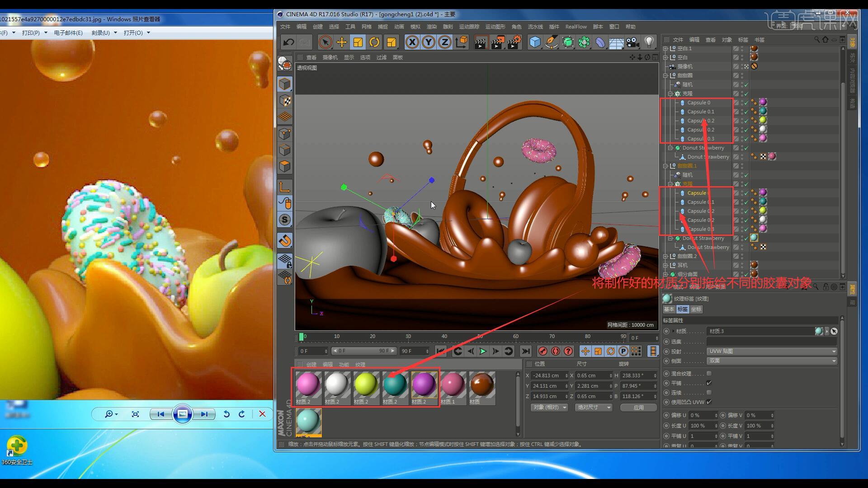868x488 pixels.
Task: Toggle the 混合纹理 checkbox
Action: [x=709, y=374]
